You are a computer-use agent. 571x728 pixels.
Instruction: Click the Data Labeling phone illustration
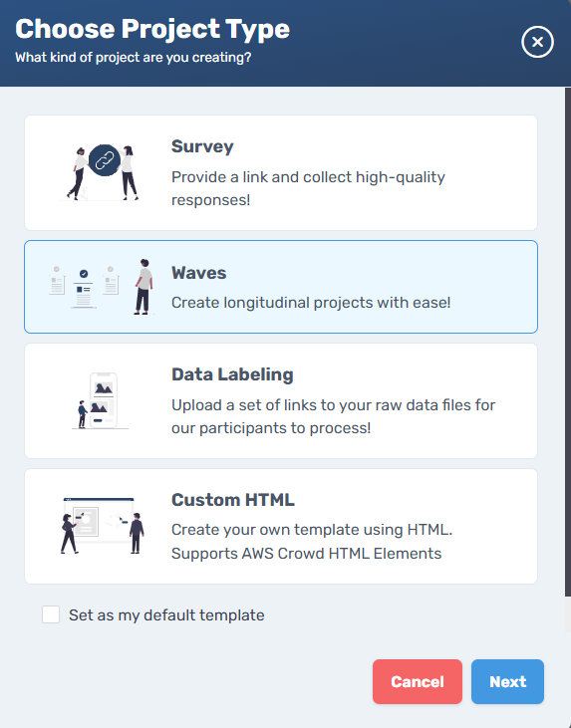pyautogui.click(x=101, y=400)
